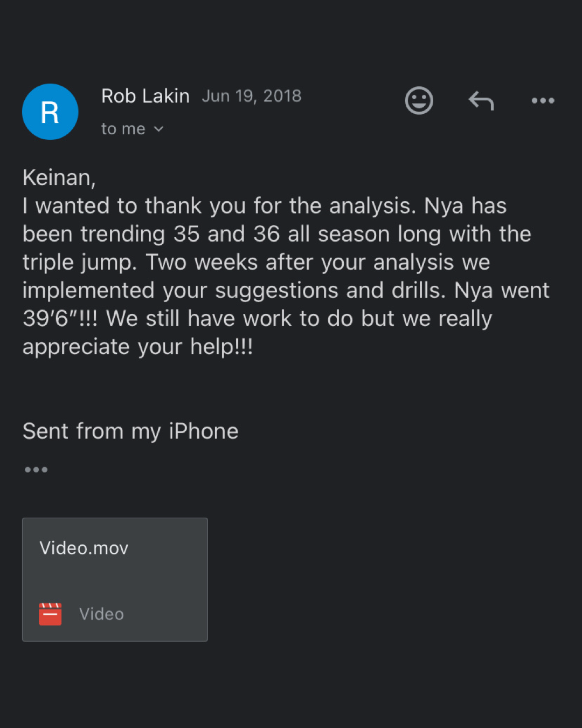This screenshot has width=582, height=728.
Task: Tap the "to me" recipients label
Action: (123, 129)
